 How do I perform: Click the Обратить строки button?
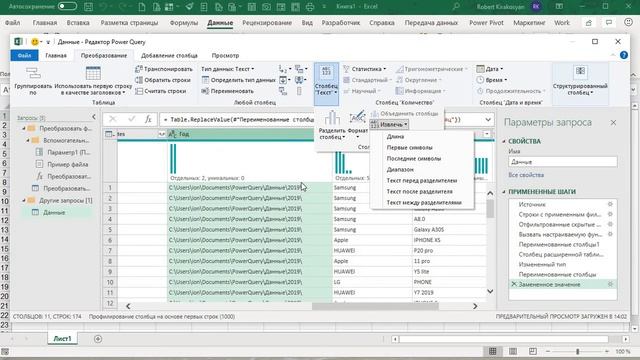click(x=163, y=80)
